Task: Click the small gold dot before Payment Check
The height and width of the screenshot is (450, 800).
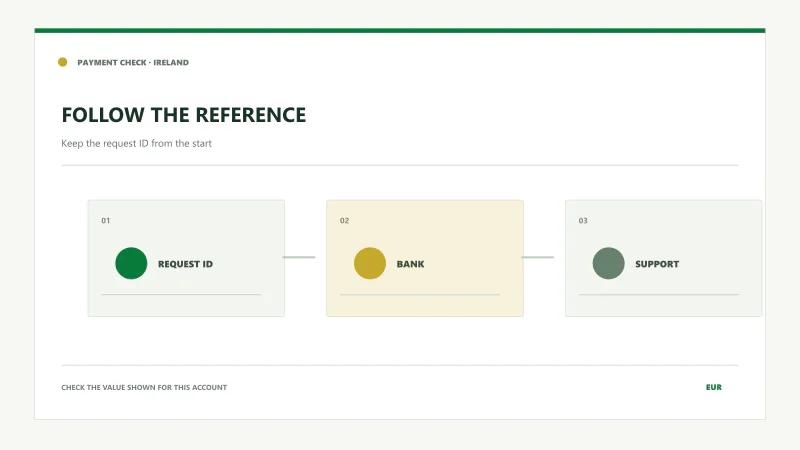Action: (x=63, y=62)
